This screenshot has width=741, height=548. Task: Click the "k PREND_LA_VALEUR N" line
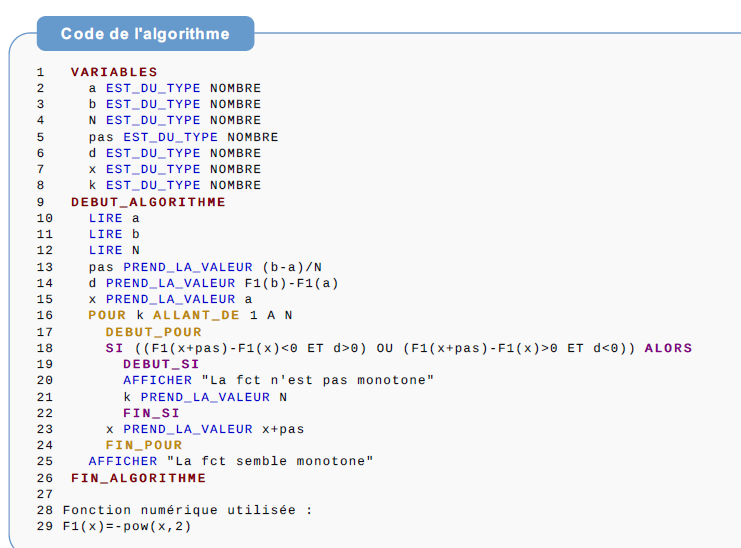tap(205, 397)
